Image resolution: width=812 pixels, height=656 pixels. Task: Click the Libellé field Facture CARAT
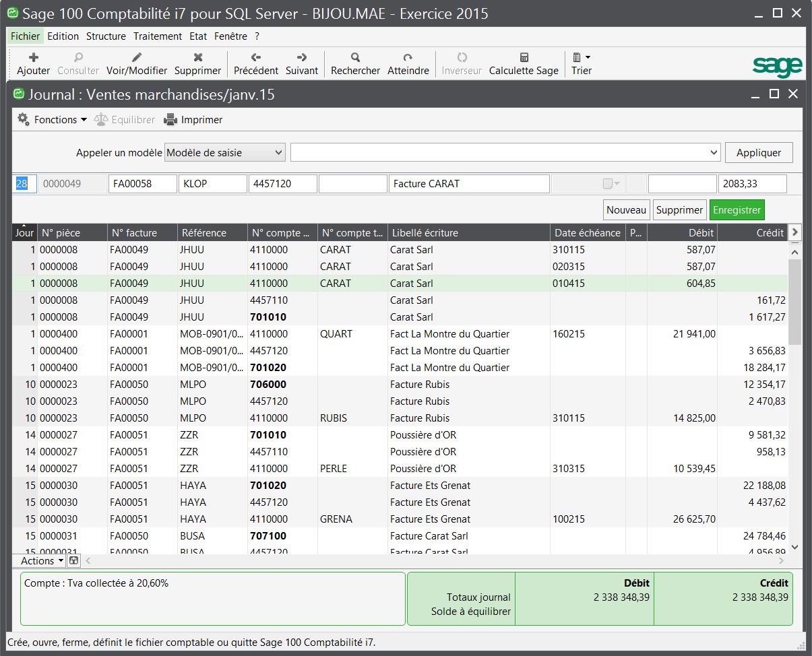point(469,183)
